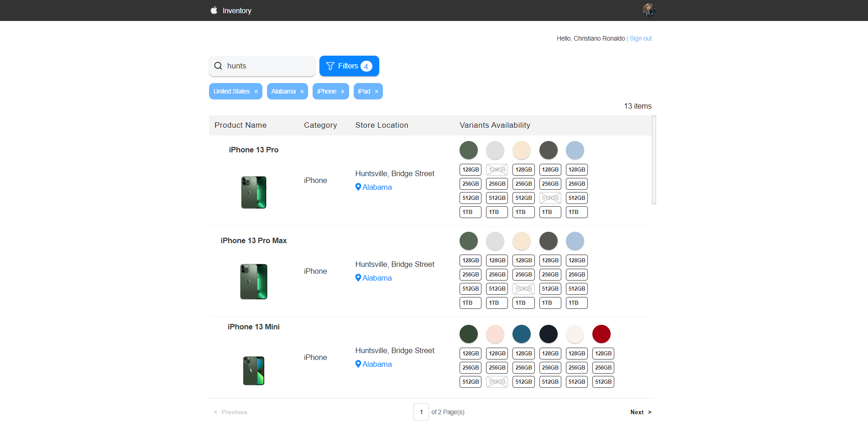This screenshot has height=422, width=868.
Task: Click the iPhone 13 Mini product name
Action: pyautogui.click(x=254, y=327)
